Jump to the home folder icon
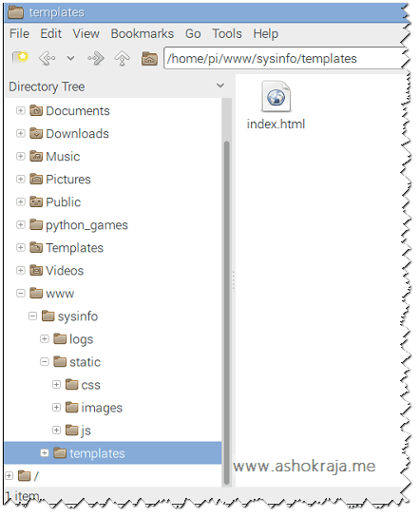Image resolution: width=420 pixels, height=517 pixels. (x=149, y=58)
